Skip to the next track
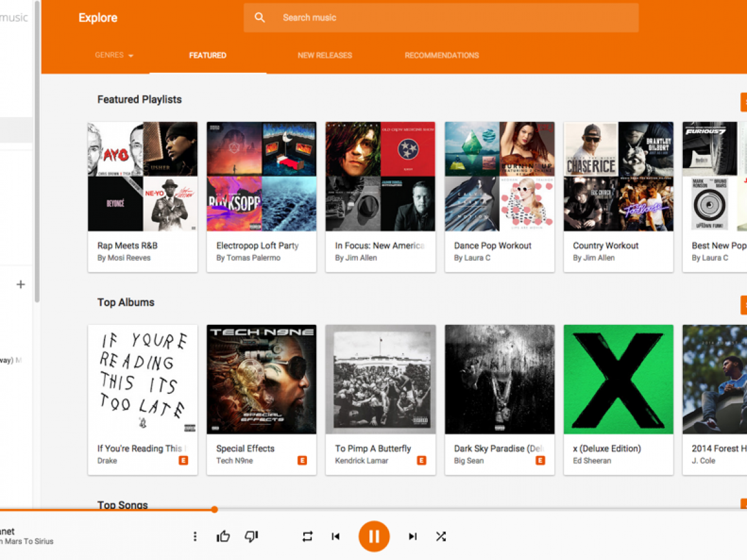 (413, 536)
